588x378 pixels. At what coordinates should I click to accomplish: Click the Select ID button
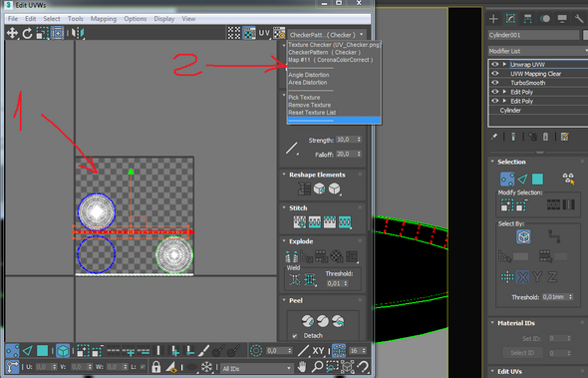click(x=522, y=353)
